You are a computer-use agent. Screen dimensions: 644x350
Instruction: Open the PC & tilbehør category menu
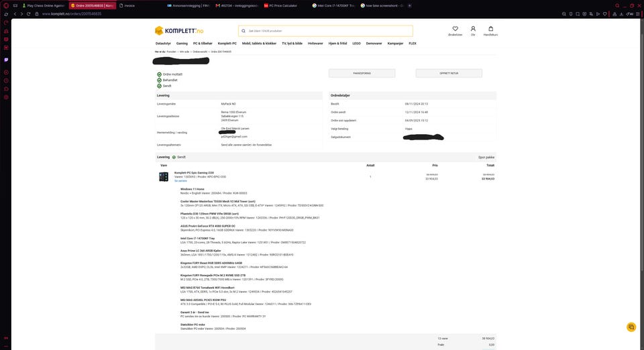point(203,44)
